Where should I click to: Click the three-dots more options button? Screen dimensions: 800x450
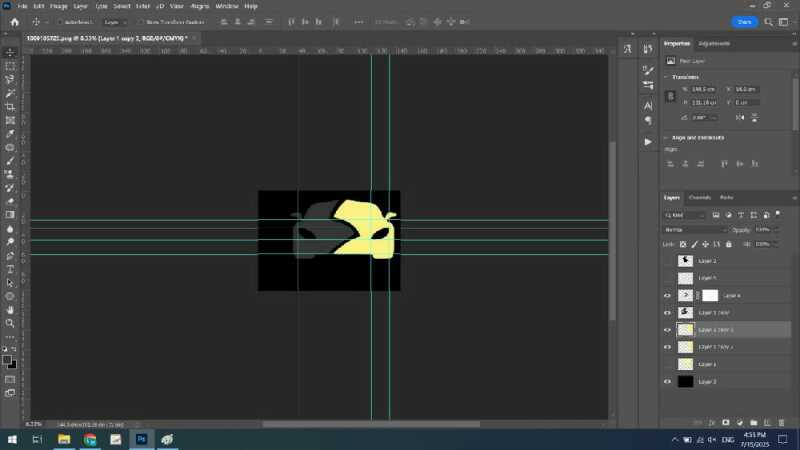coord(359,22)
